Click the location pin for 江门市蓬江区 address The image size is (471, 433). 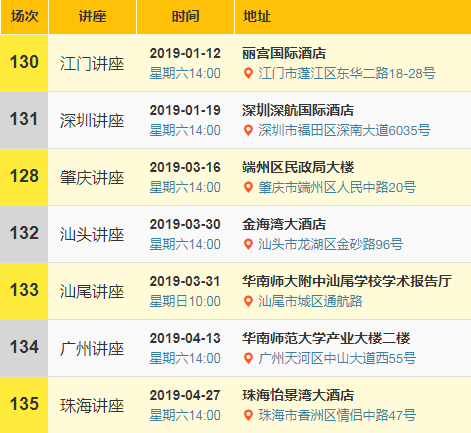tap(248, 73)
